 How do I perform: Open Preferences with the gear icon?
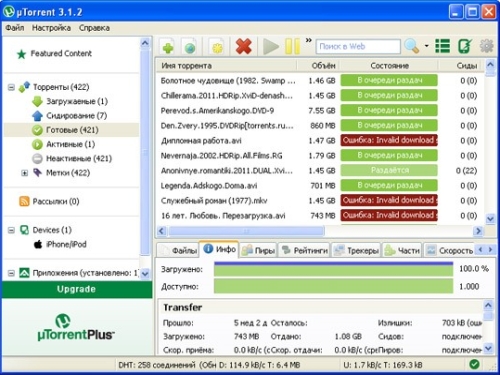tap(486, 46)
